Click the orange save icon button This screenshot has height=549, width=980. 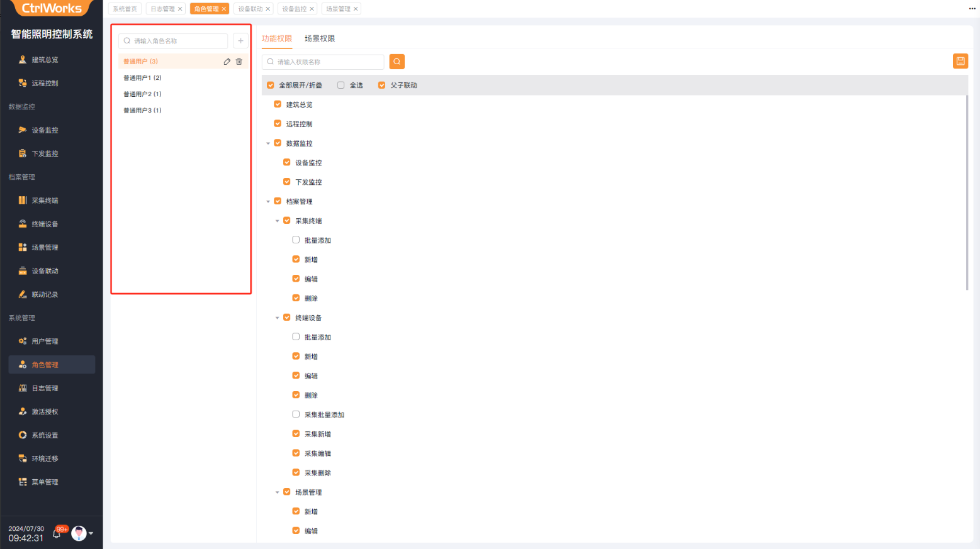(960, 61)
